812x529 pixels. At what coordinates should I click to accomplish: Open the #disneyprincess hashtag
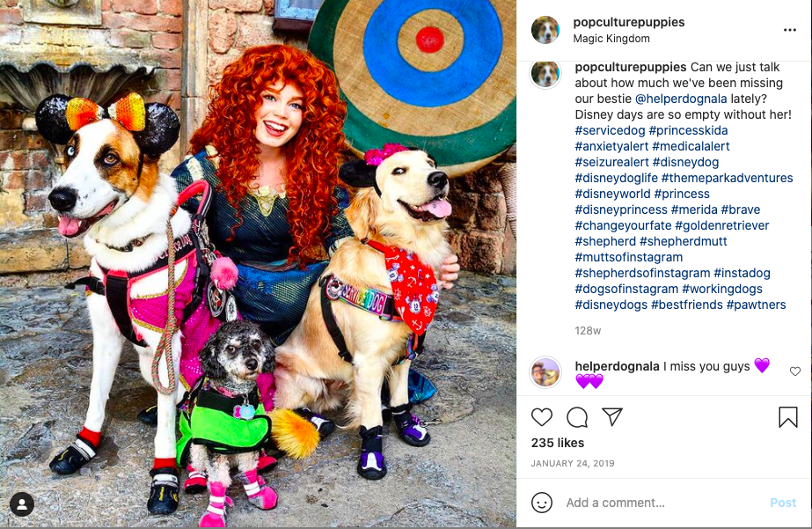[621, 209]
